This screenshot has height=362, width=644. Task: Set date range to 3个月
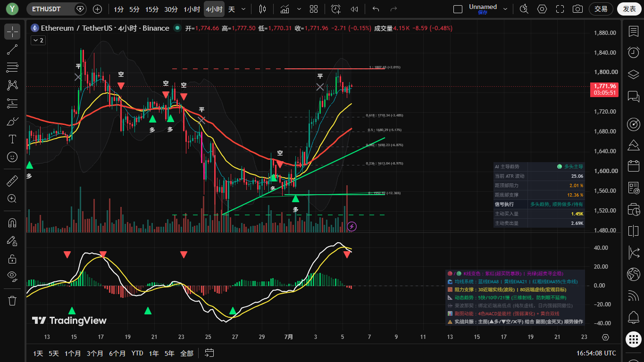(95, 353)
